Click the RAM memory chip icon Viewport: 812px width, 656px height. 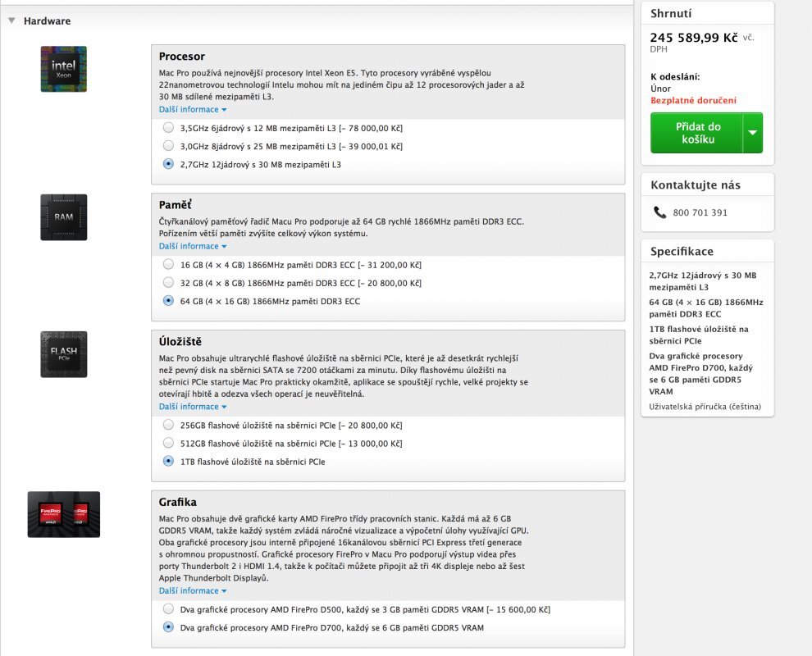pyautogui.click(x=63, y=217)
